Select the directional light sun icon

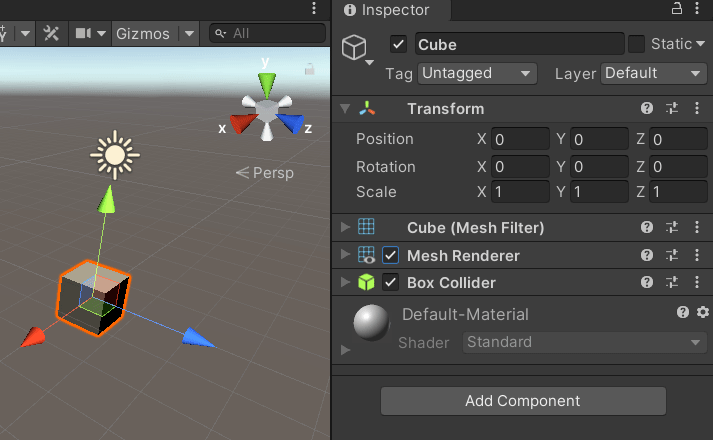(x=113, y=153)
